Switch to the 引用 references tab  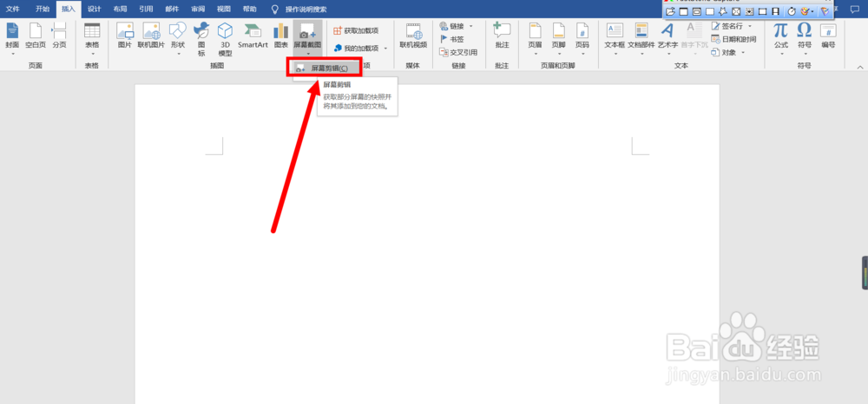click(146, 10)
